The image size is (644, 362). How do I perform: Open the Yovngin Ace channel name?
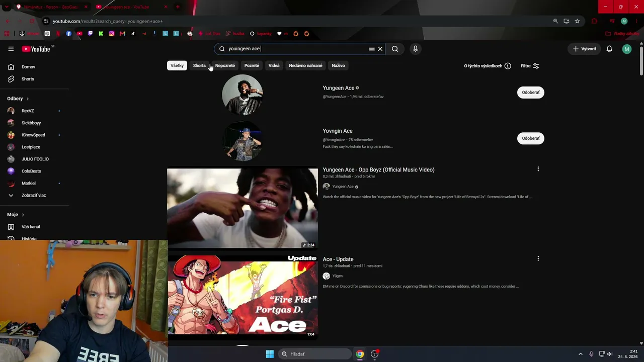[338, 131]
